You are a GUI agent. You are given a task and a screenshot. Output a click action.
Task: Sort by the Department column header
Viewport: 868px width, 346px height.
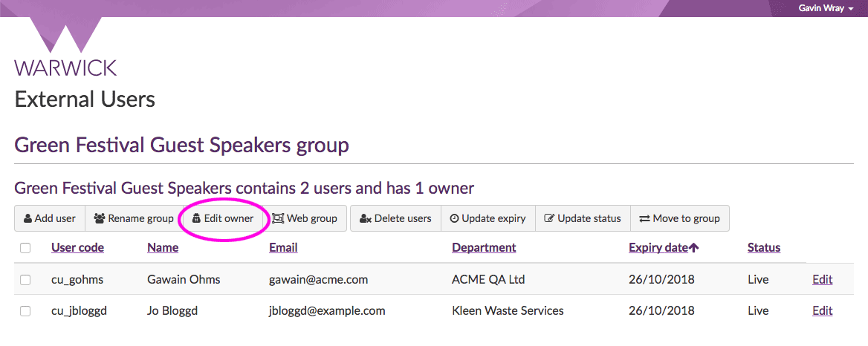(x=484, y=248)
